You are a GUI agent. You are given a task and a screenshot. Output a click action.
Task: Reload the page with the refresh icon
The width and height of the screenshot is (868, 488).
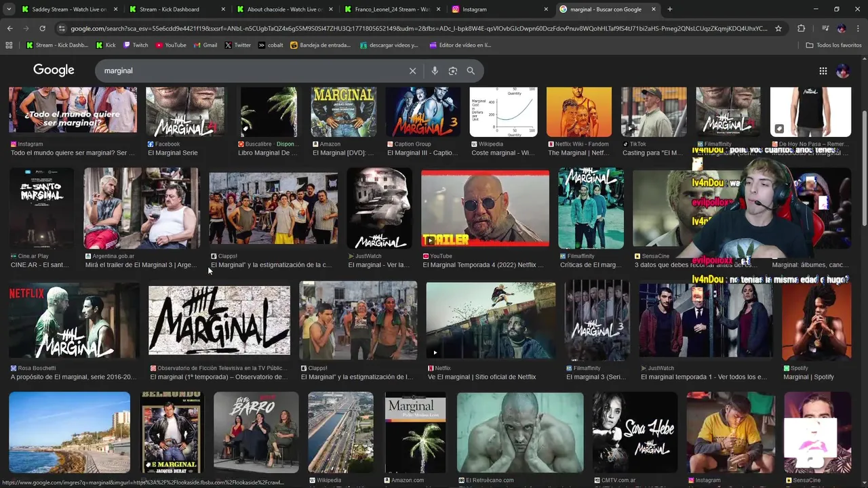42,28
